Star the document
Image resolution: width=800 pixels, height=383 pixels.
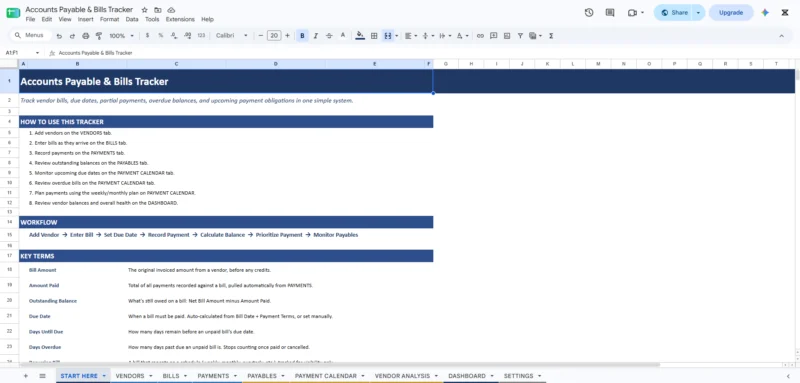[144, 10]
